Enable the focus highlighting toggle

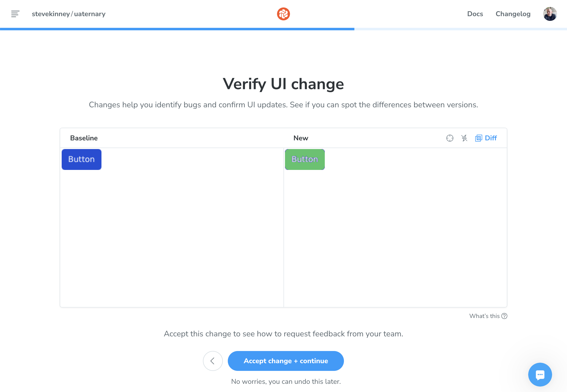click(x=450, y=138)
